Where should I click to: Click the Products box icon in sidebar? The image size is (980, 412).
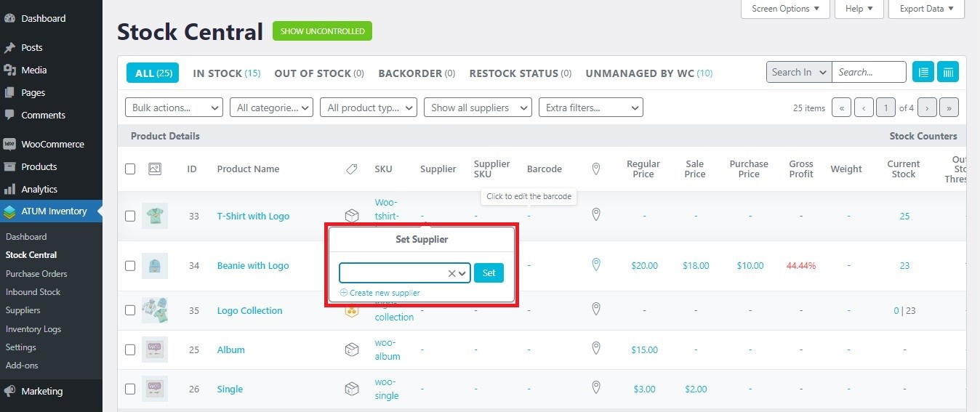coord(9,166)
